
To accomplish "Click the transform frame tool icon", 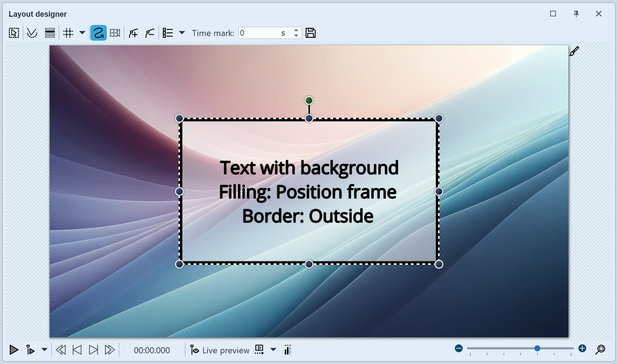I will point(115,32).
